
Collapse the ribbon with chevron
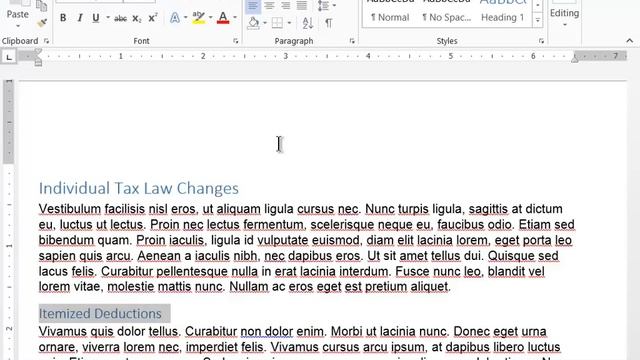(629, 40)
